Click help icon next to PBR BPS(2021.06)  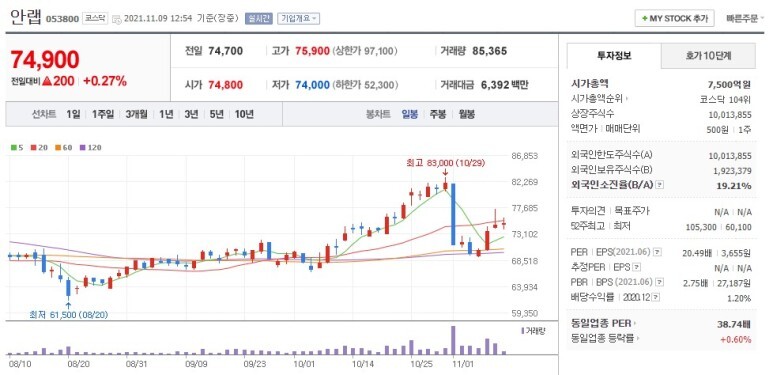659,283
